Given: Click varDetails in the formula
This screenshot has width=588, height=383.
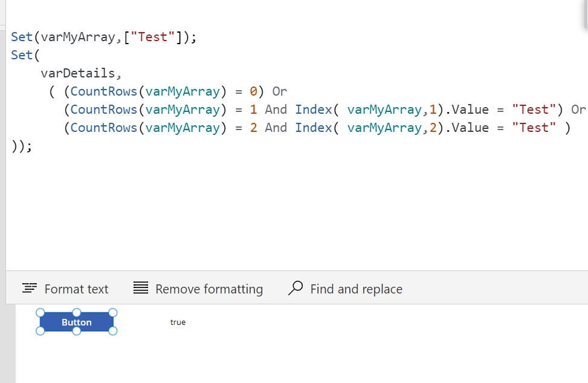Looking at the screenshot, I should click(77, 73).
